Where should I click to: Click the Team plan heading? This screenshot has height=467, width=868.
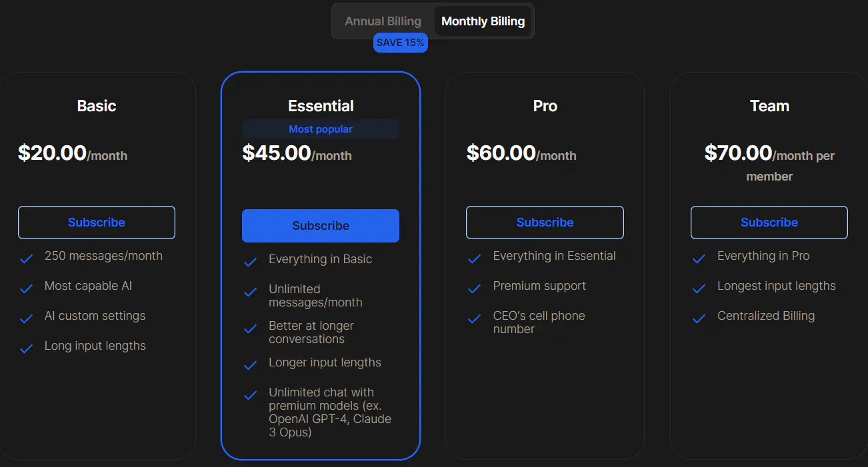769,106
